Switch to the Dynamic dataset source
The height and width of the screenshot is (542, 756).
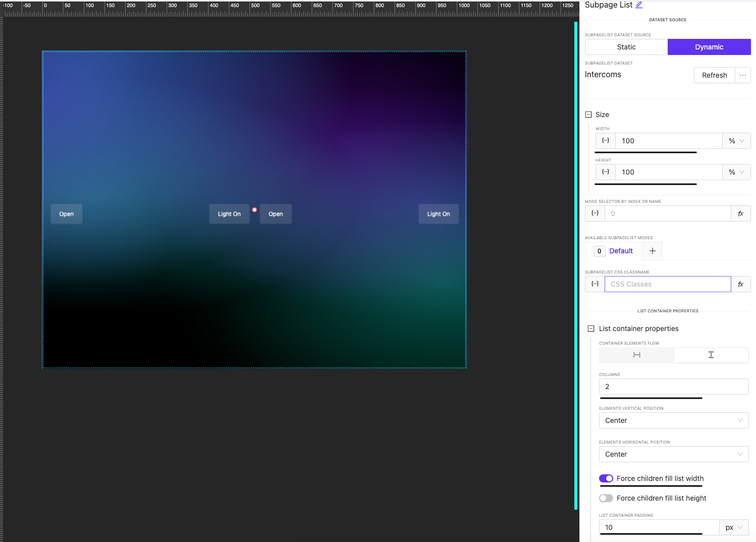709,46
